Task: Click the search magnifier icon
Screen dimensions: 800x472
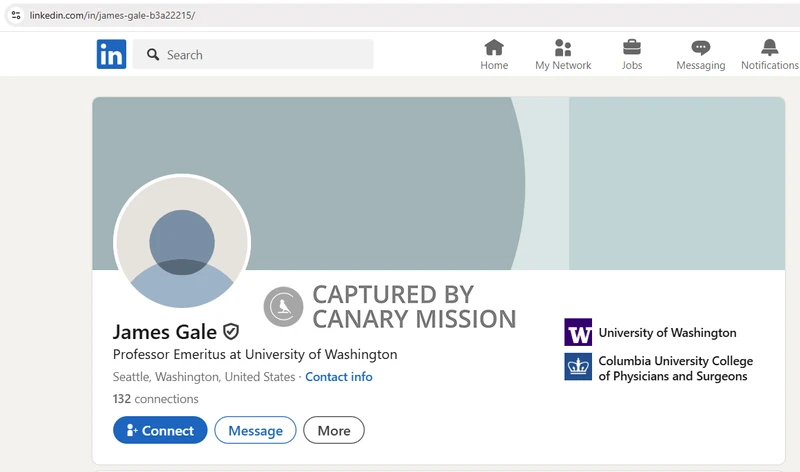Action: 153,55
